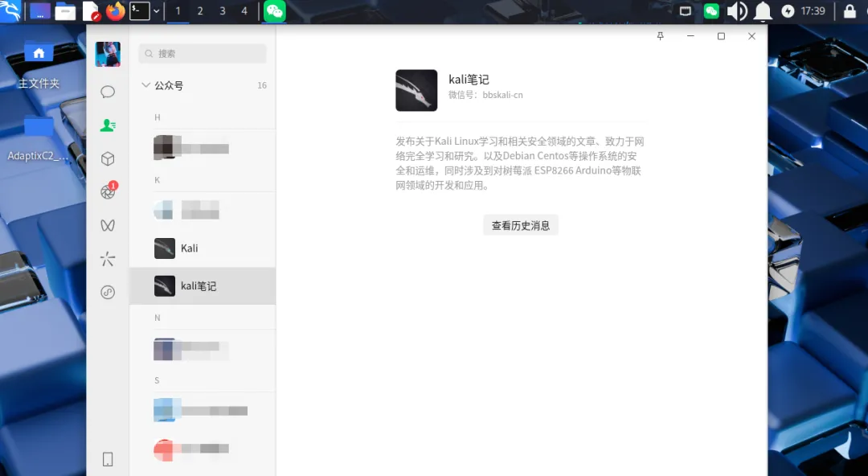Open the Chats speech-bubble icon in WeChat sidebar
Viewport: 868px width, 476px height.
[x=108, y=92]
